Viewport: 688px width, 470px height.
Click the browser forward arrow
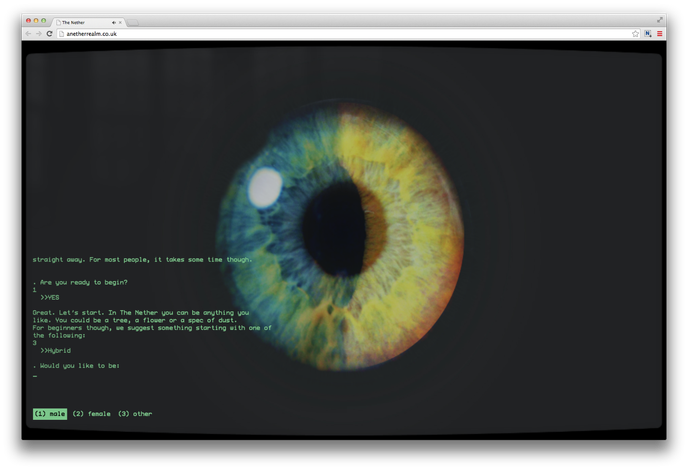(x=38, y=34)
